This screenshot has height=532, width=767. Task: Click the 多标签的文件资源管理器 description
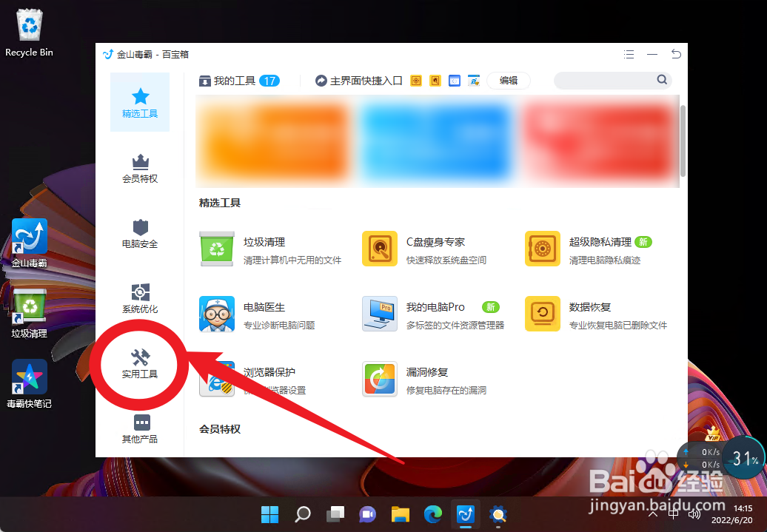pos(455,325)
